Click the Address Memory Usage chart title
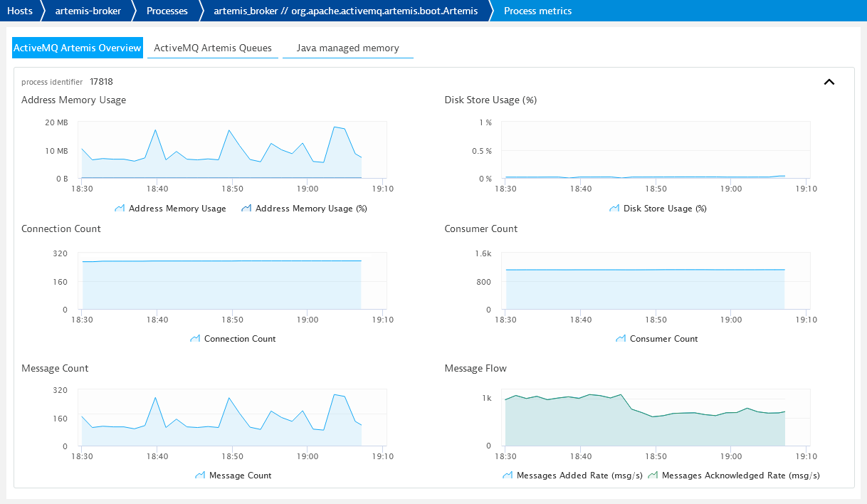The image size is (867, 504). coord(74,100)
